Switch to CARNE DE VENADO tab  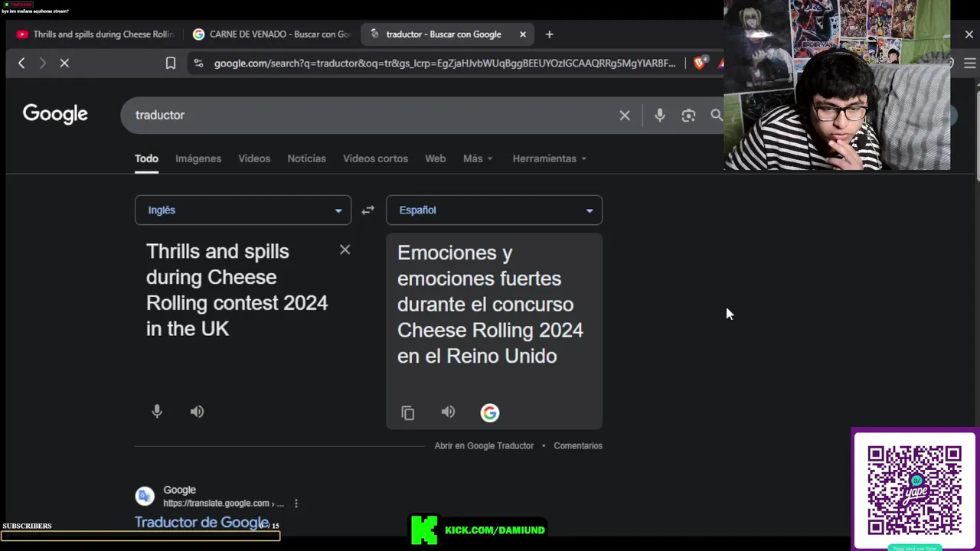[x=272, y=34]
